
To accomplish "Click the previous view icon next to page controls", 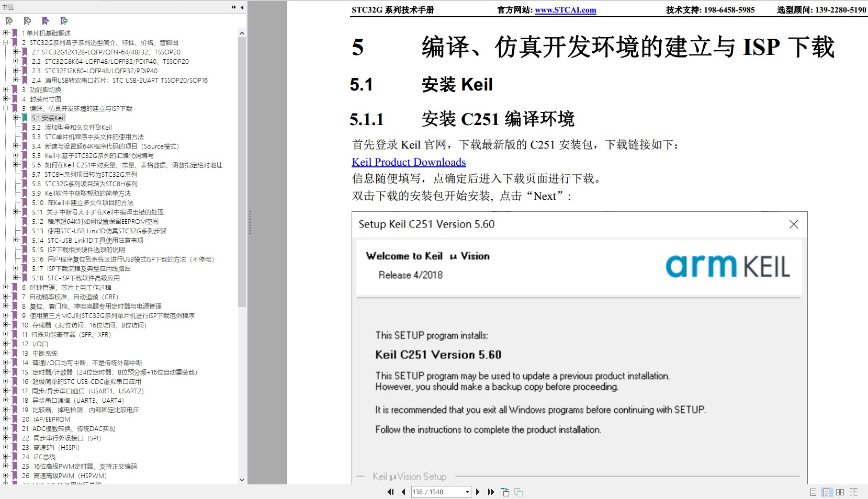I will 505,492.
